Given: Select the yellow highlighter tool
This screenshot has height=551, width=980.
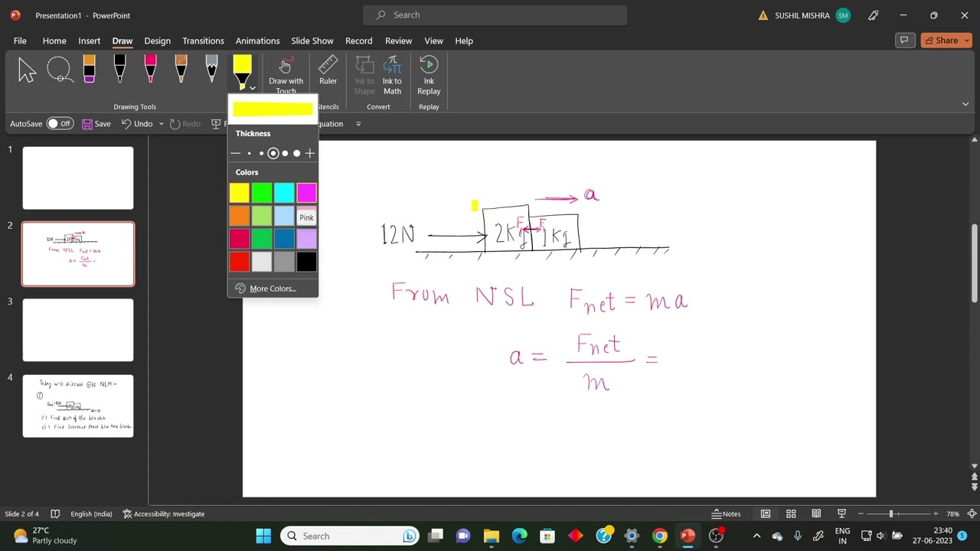Looking at the screenshot, I should click(x=242, y=70).
